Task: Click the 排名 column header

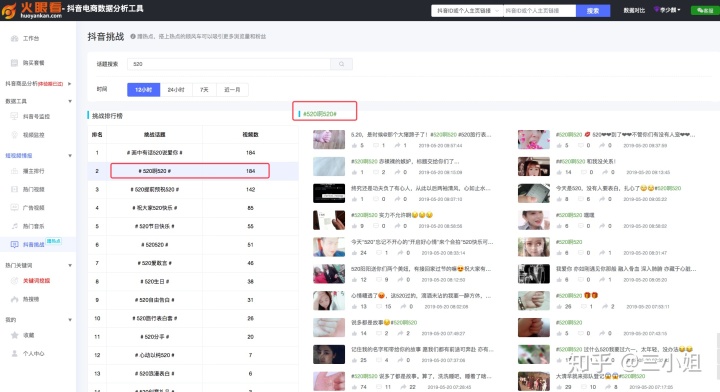Action: point(97,134)
